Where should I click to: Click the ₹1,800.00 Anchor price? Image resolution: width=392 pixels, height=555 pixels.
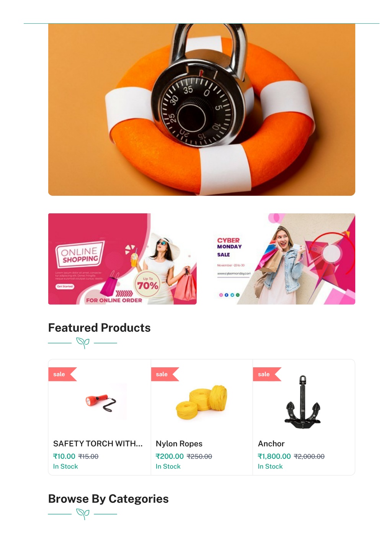(x=274, y=456)
